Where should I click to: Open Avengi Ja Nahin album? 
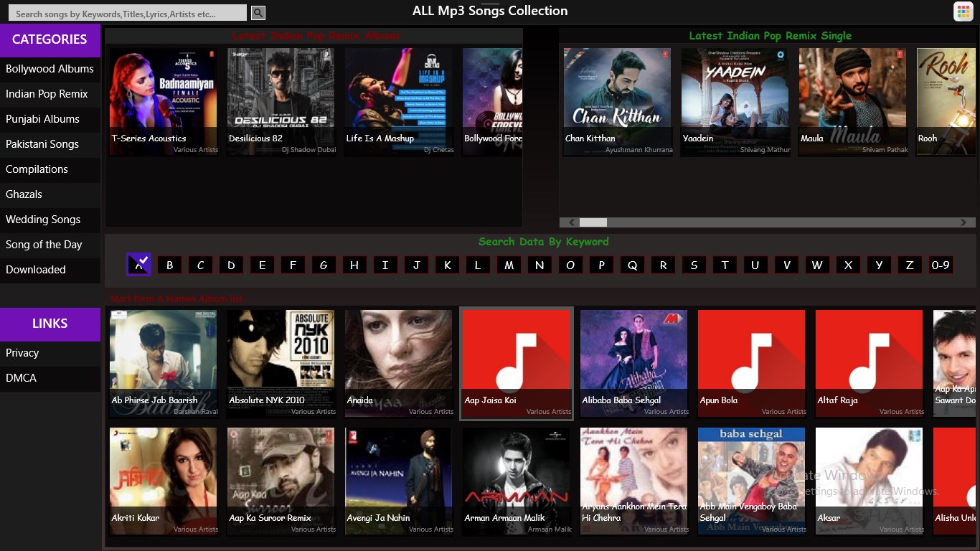coord(399,481)
